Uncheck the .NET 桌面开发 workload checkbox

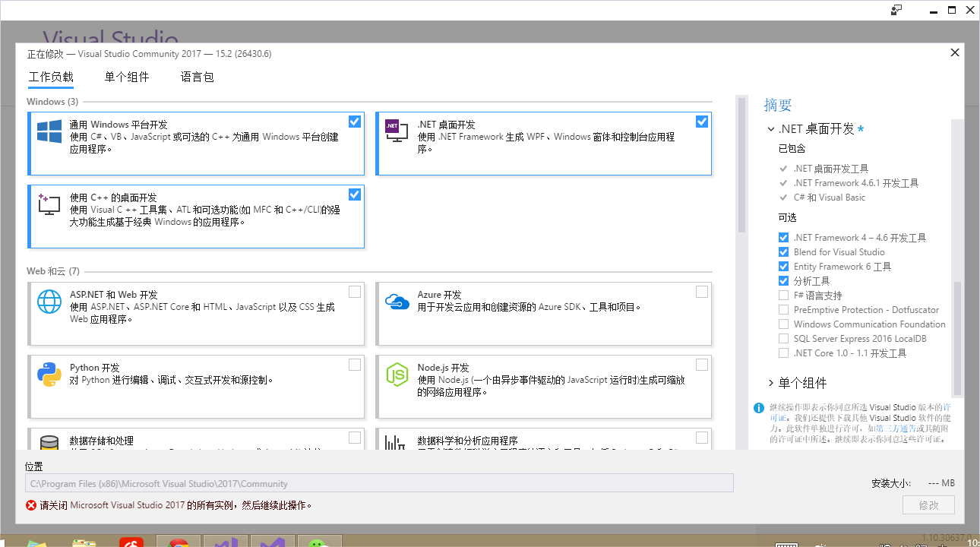point(702,122)
